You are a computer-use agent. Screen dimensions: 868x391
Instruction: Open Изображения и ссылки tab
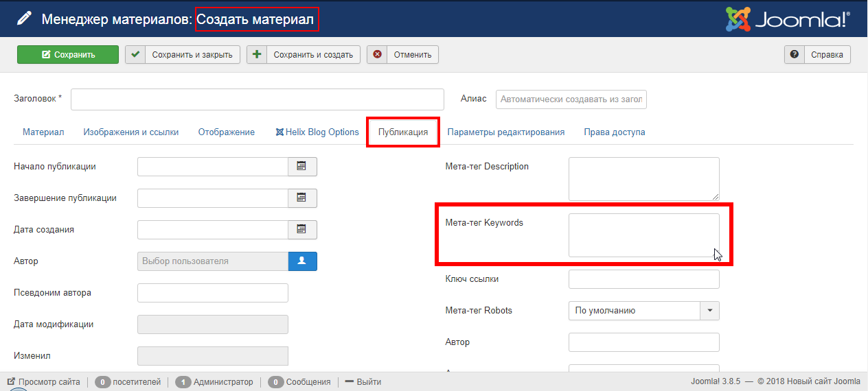[131, 132]
